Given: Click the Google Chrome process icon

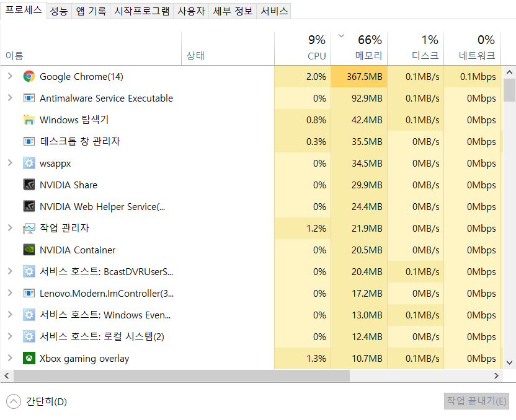Looking at the screenshot, I should 29,76.
